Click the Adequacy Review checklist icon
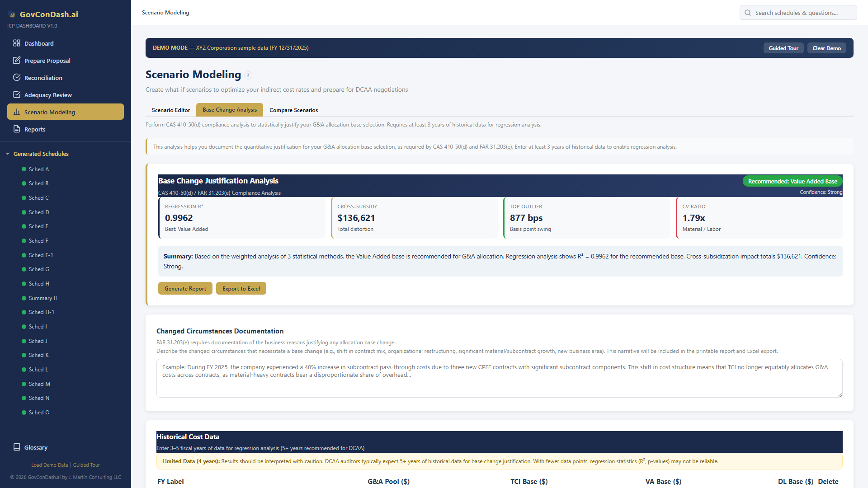The width and height of the screenshot is (868, 488). click(x=17, y=94)
